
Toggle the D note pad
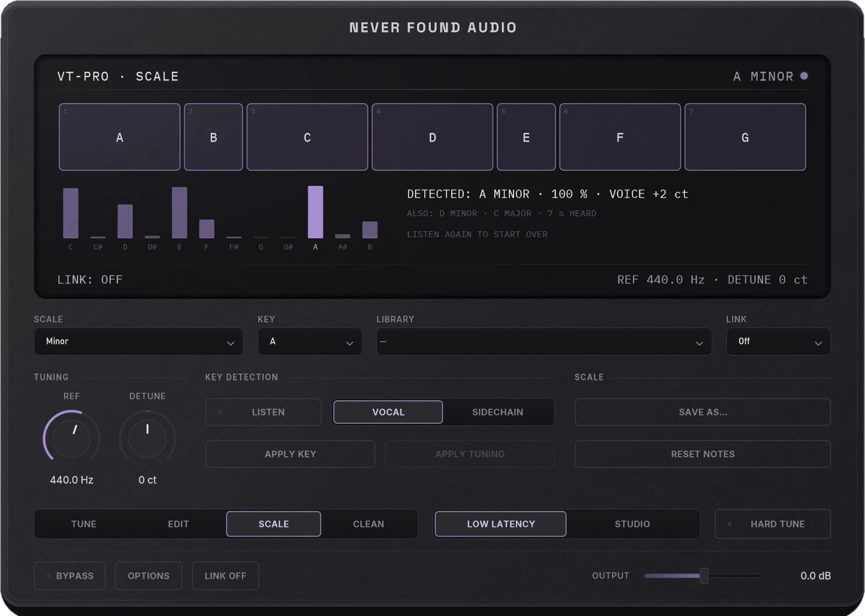(432, 137)
